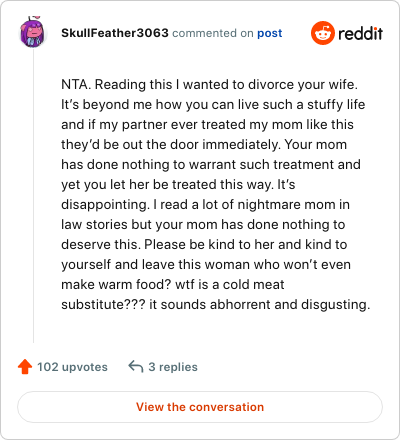
Task: Click the "commented on" text
Action: pyautogui.click(x=213, y=33)
